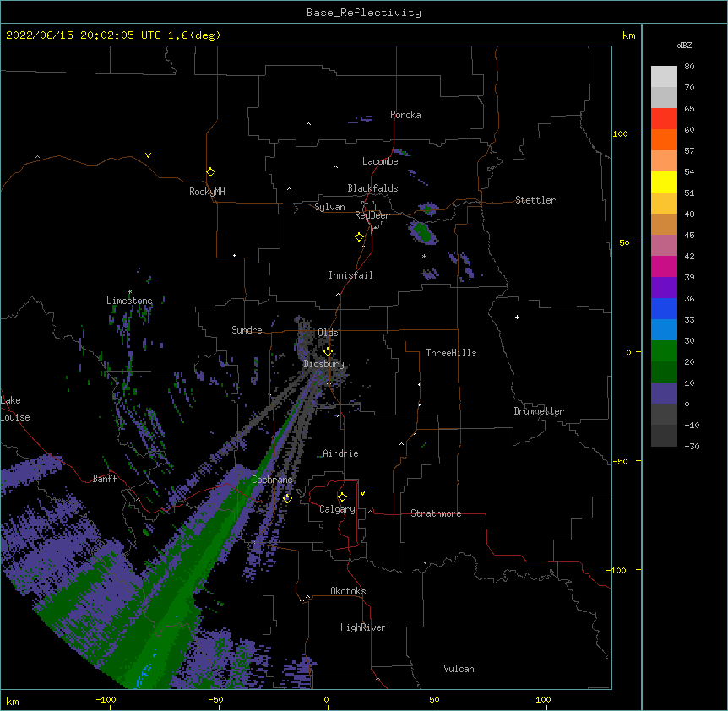Click the Sundre city label
Viewport: 728px width, 711px height.
[x=247, y=330]
